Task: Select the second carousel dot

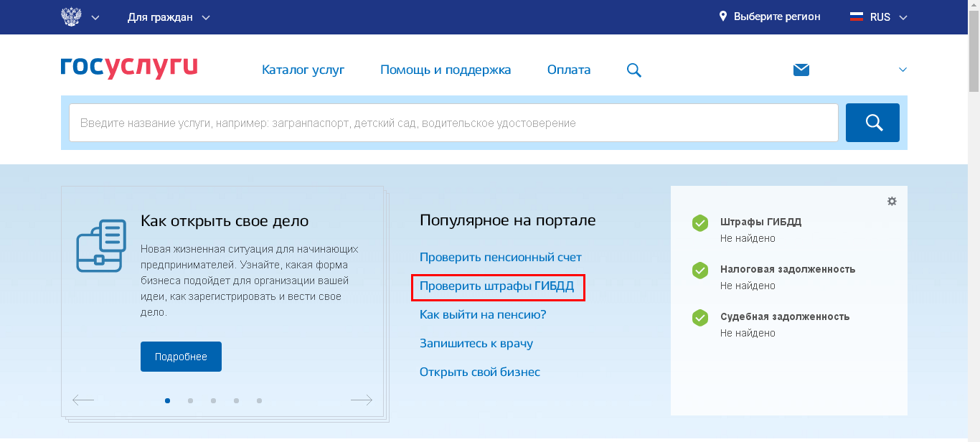Action: point(190,400)
